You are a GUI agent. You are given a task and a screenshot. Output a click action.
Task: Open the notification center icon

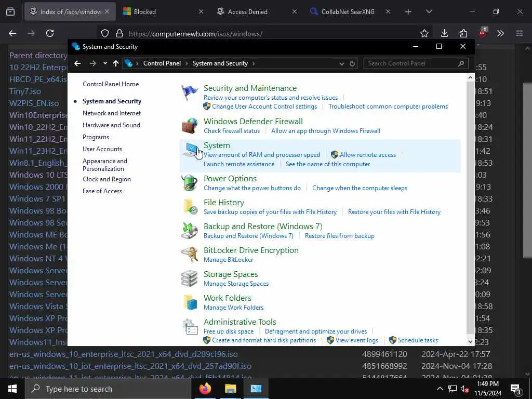[x=516, y=389]
